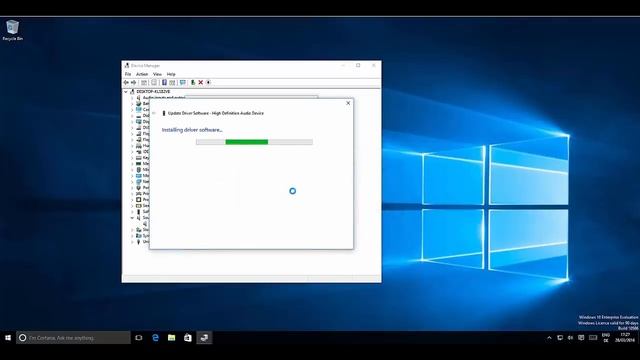Open File Explorer from the taskbar
This screenshot has height=360, width=640.
pyautogui.click(x=171, y=338)
